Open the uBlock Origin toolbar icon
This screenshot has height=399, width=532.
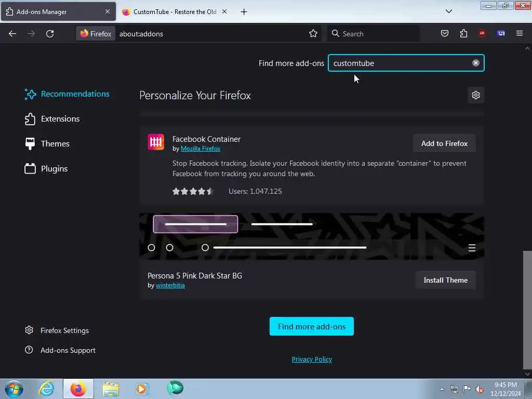pos(482,34)
